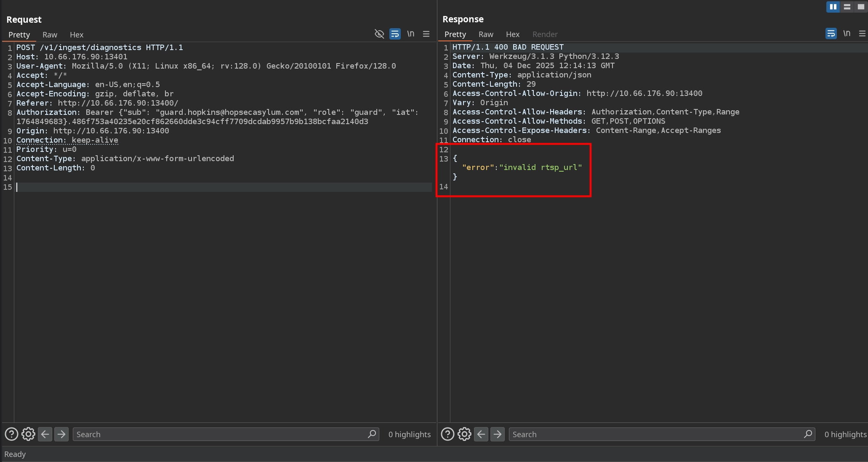
Task: Switch to top-bottom split layout
Action: pos(847,7)
